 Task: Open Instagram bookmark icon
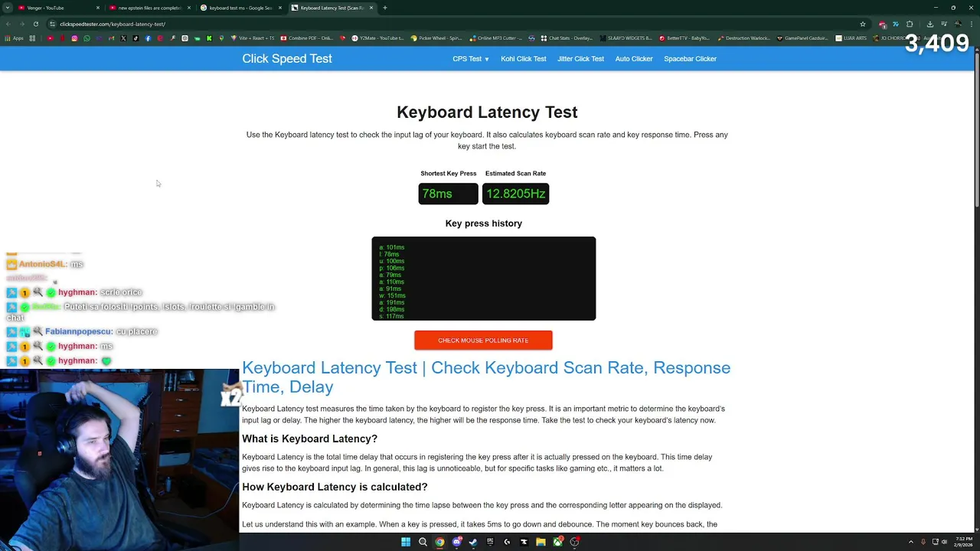[74, 38]
